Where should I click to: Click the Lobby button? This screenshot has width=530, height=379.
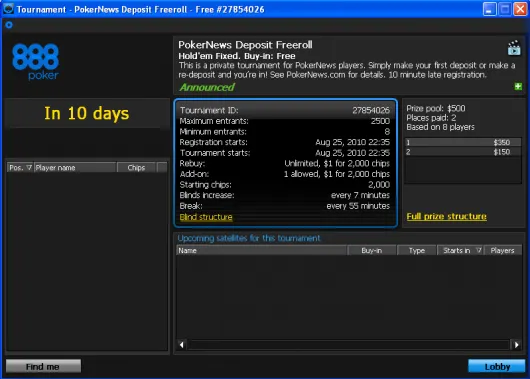(497, 366)
